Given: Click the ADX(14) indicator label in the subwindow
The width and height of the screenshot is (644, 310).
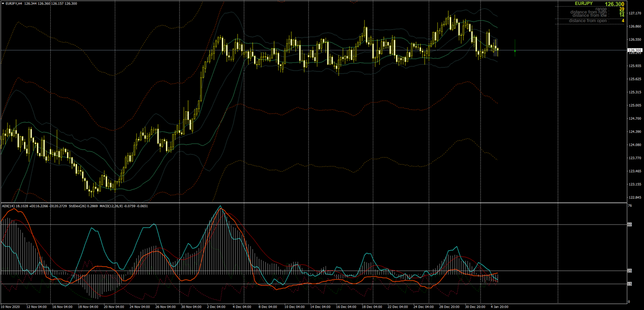Looking at the screenshot, I should click(x=9, y=206).
